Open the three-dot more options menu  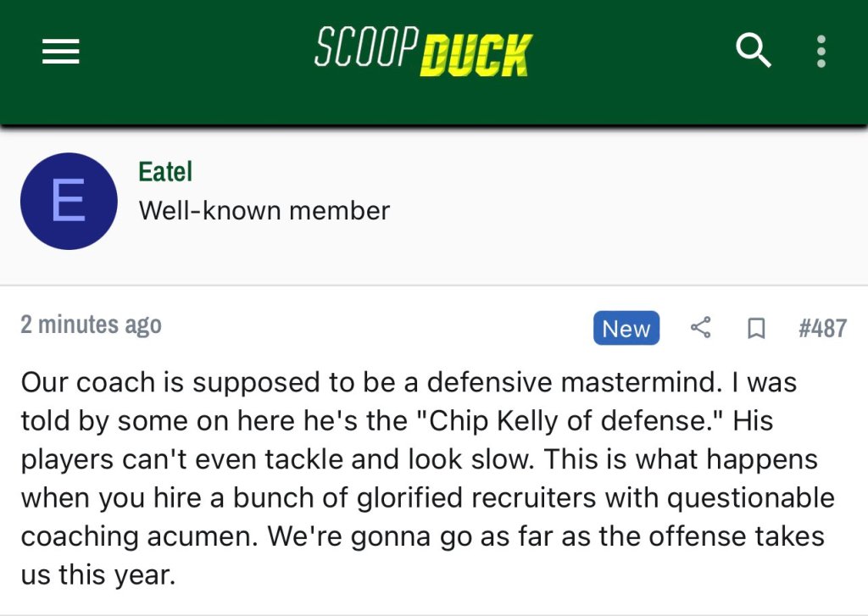tap(821, 52)
